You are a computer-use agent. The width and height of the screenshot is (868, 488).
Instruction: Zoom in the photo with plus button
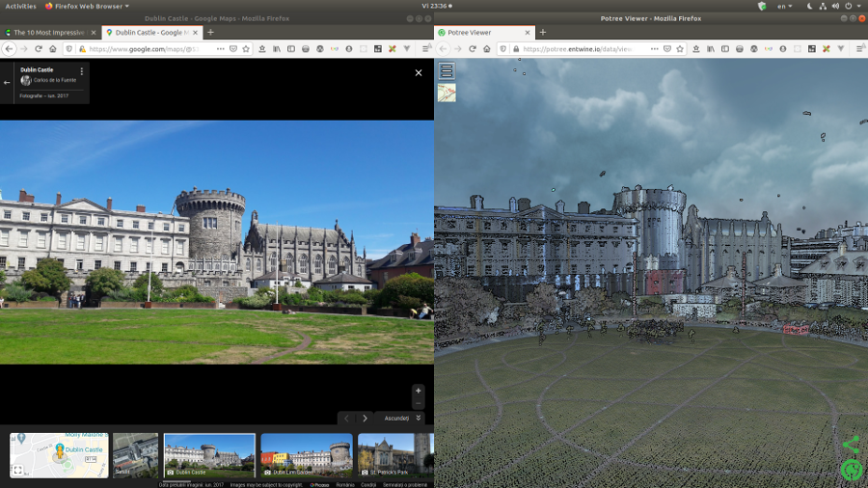click(x=418, y=391)
